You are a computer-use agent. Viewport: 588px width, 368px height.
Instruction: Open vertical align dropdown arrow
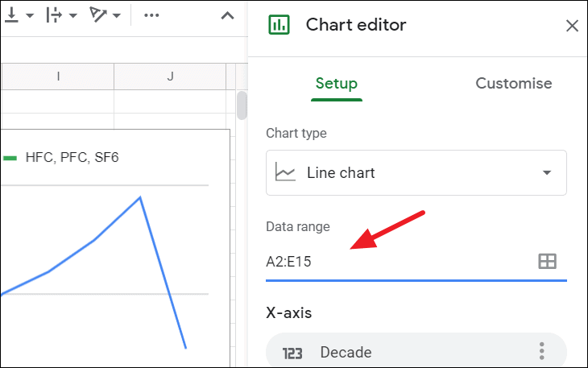tap(30, 16)
